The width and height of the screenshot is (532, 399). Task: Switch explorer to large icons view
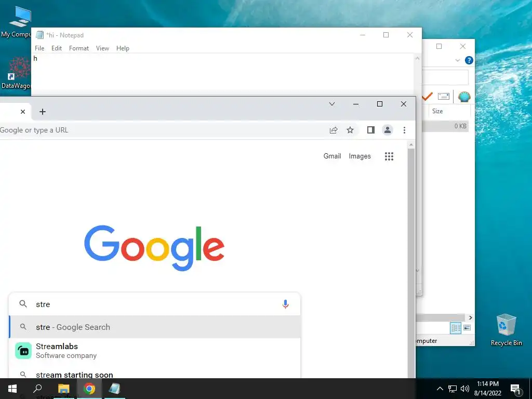467,328
